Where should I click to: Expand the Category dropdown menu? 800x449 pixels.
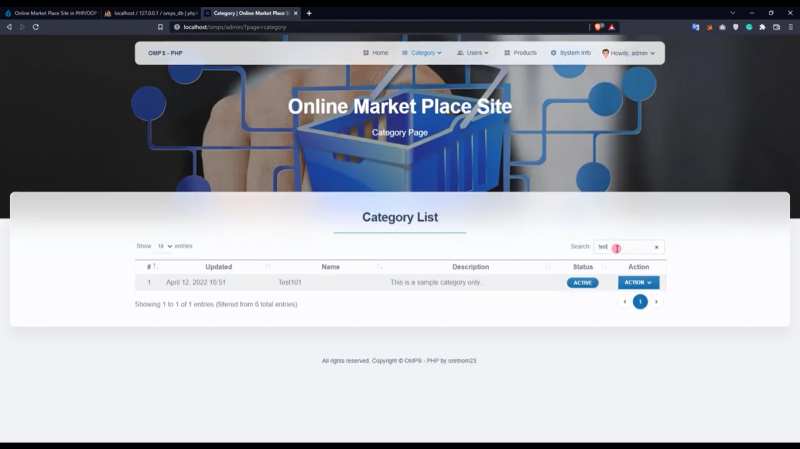421,53
